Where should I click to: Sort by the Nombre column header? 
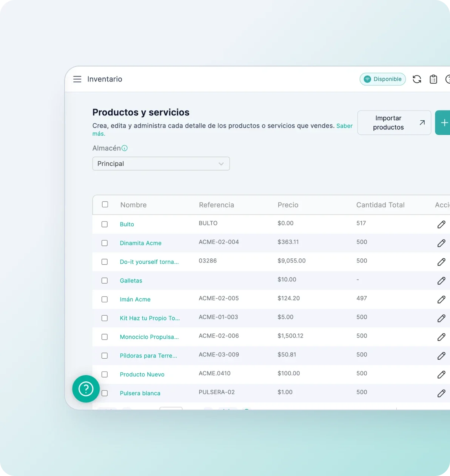tap(133, 205)
